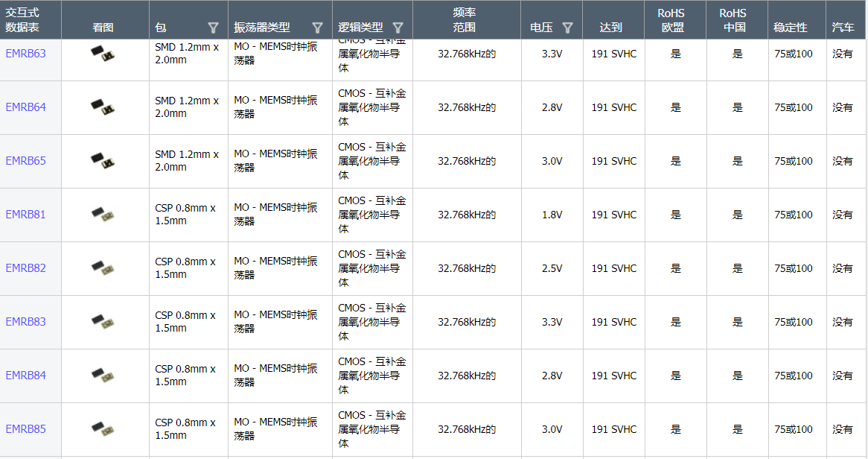Click the EMRB83 product image thumbnail
868x459 pixels.
[x=103, y=322]
